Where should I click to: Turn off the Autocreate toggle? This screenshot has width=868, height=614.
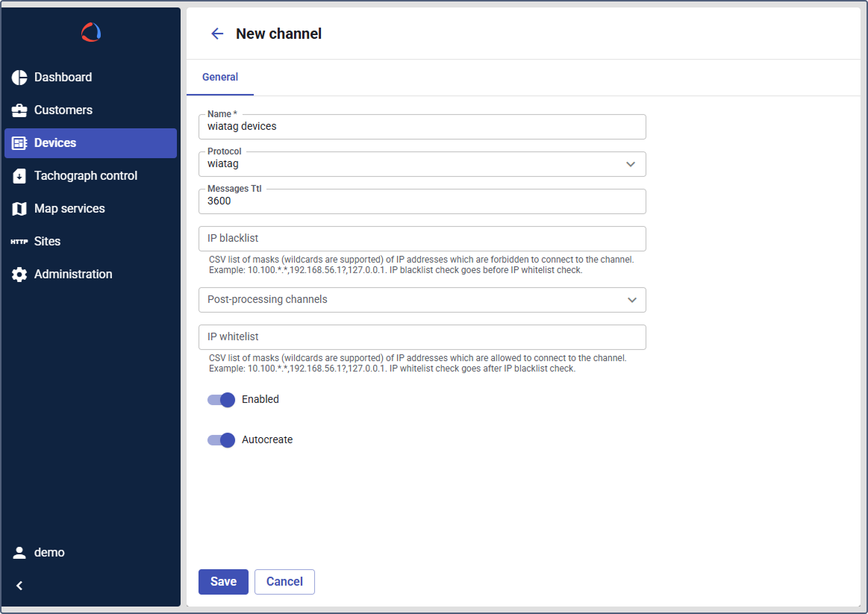tap(222, 440)
